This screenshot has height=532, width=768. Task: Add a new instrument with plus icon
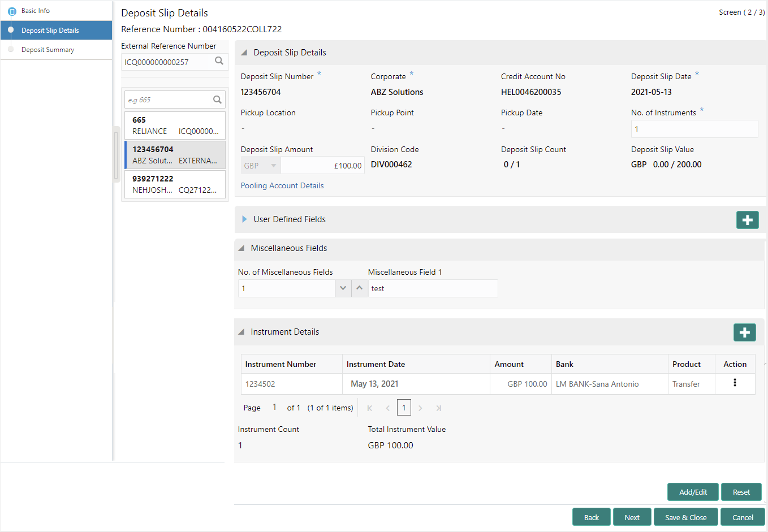coord(745,332)
